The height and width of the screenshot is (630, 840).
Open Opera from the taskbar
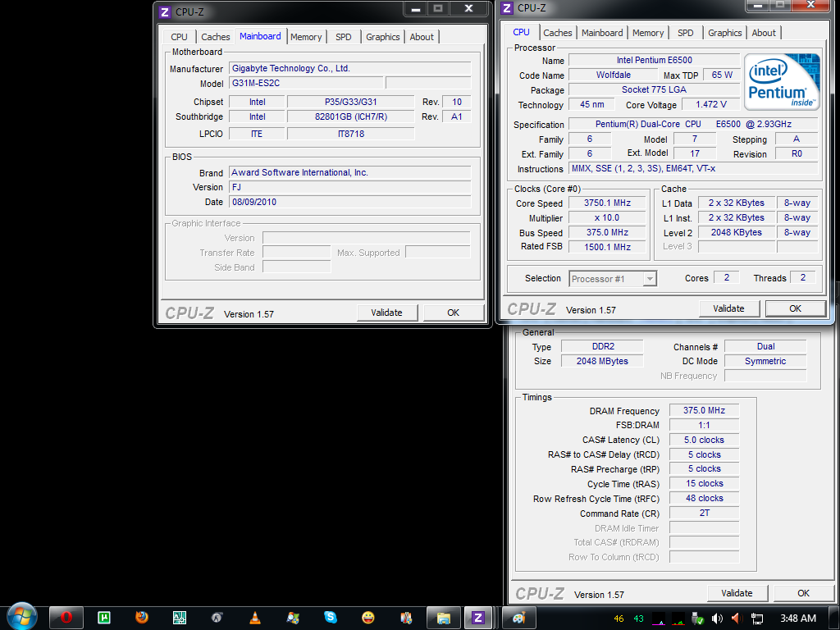tap(66, 618)
